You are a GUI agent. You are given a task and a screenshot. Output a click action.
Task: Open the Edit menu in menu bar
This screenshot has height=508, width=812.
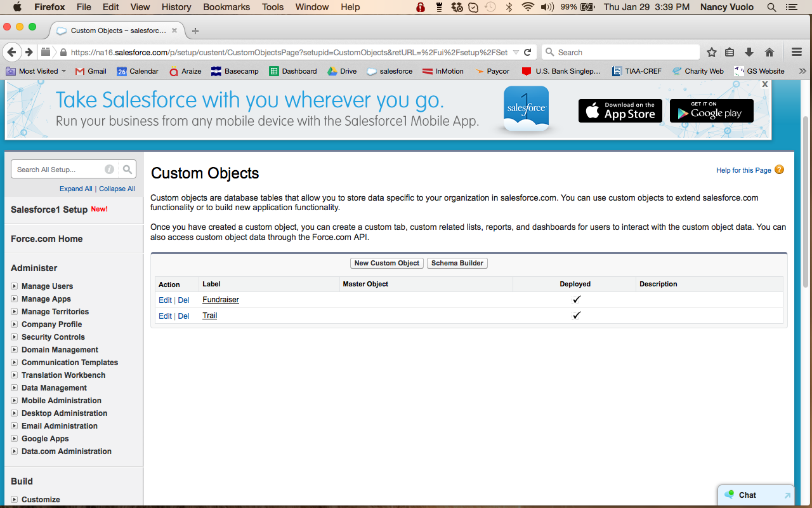click(110, 7)
